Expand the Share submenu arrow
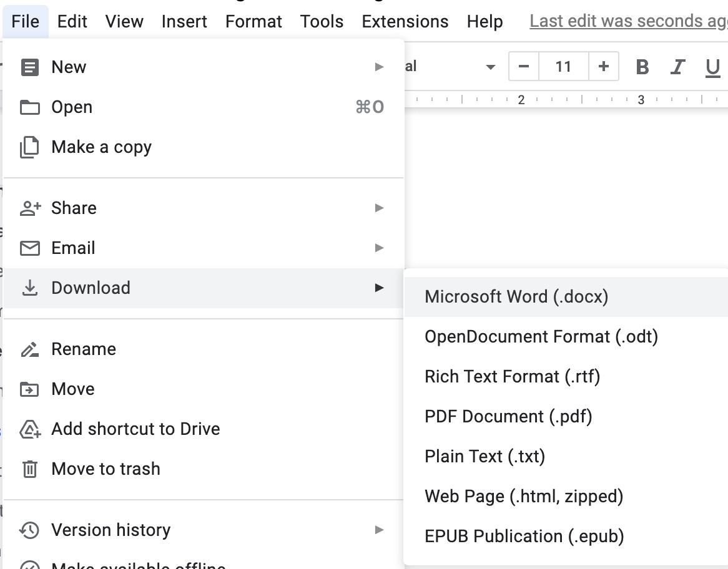 coord(380,207)
